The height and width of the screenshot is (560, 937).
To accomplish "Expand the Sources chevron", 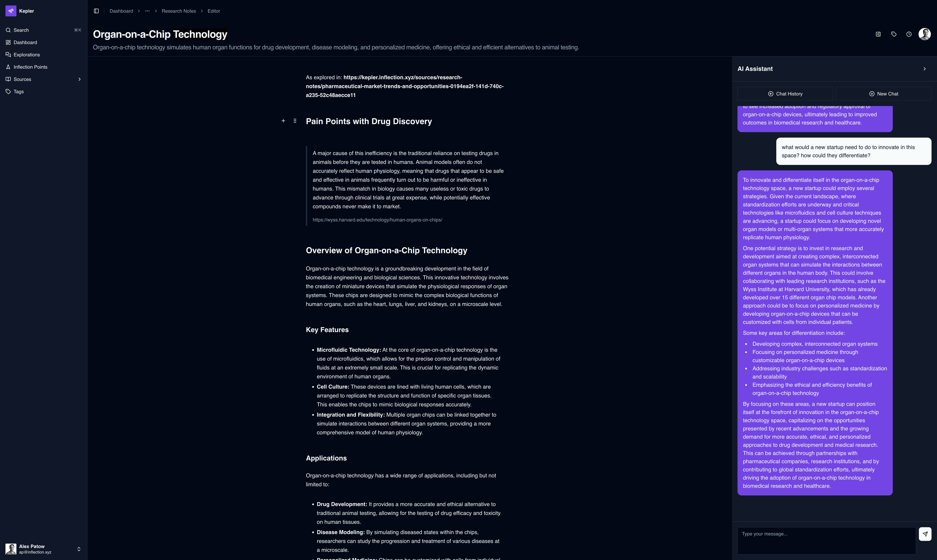I will point(79,79).
